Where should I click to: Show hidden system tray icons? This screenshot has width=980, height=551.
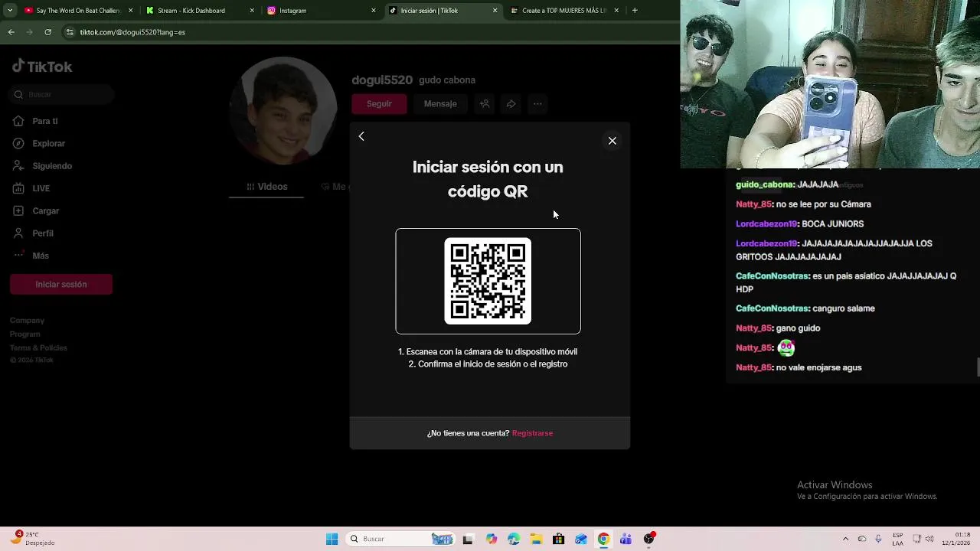click(x=845, y=539)
